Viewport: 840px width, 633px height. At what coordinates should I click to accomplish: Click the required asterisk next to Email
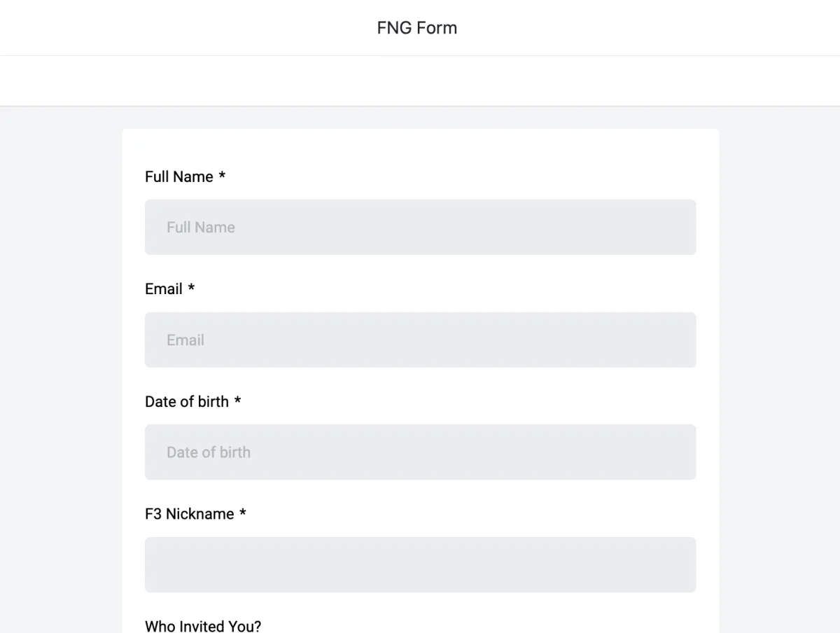pyautogui.click(x=191, y=290)
